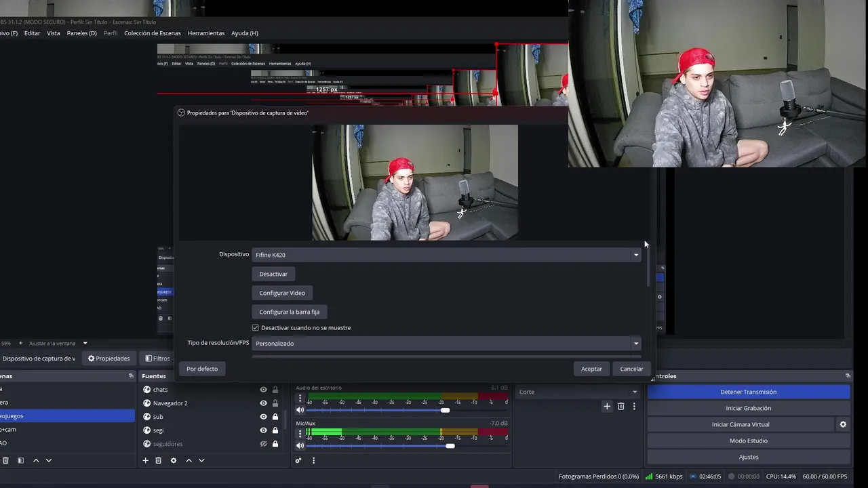Click Detener Transmisión
Viewport: 868px width, 488px height.
pyautogui.click(x=749, y=392)
